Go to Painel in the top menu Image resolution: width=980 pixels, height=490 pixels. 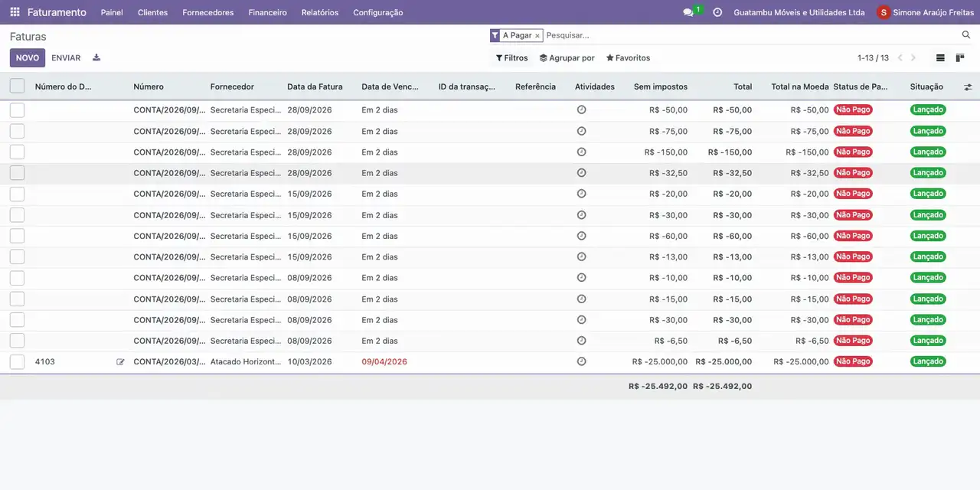click(x=112, y=12)
